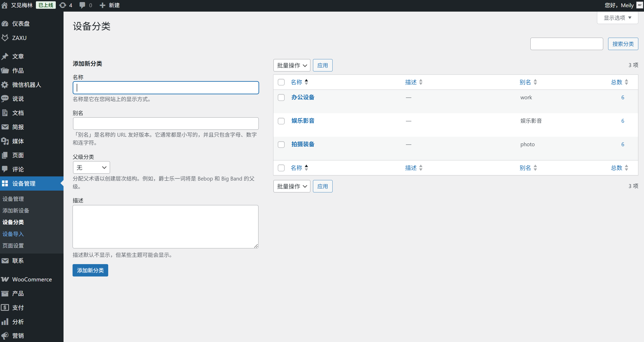Click the top 应用 button
The height and width of the screenshot is (342, 644).
click(x=323, y=66)
